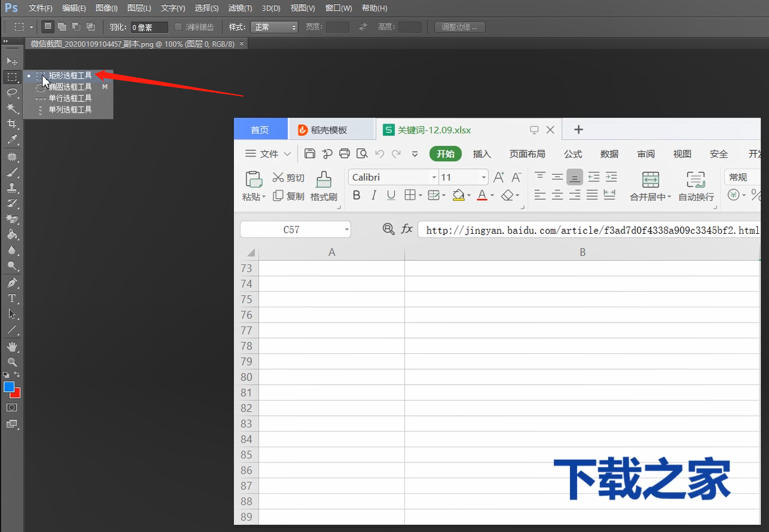769x532 pixels.
Task: Open the 滤镜(T) menu
Action: tap(239, 8)
